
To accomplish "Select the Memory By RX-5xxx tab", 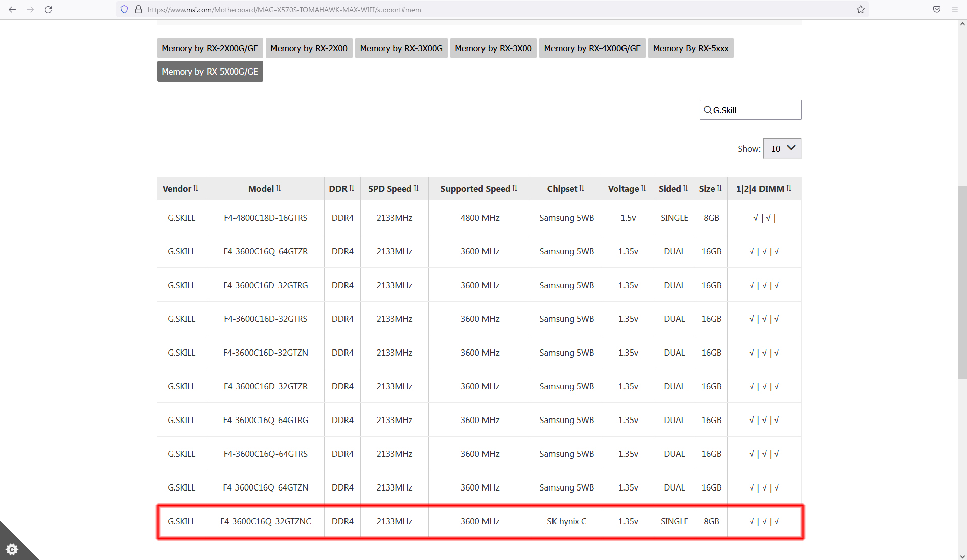I will [x=690, y=48].
